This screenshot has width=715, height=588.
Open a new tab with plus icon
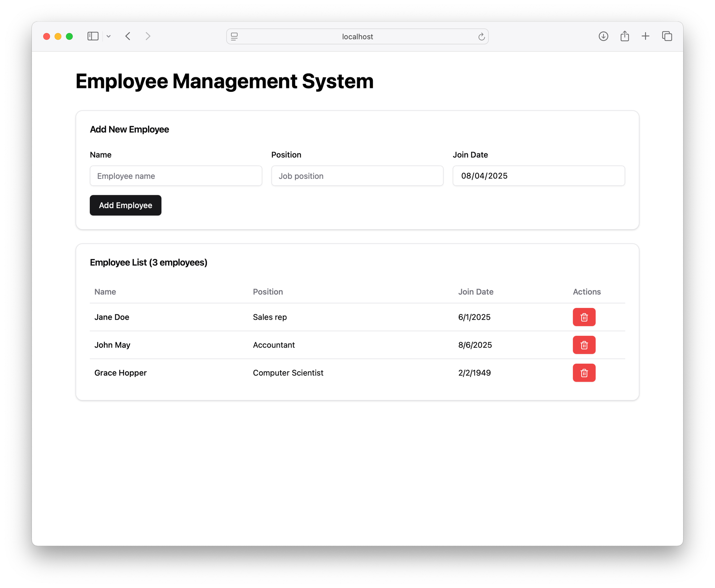[x=645, y=36]
